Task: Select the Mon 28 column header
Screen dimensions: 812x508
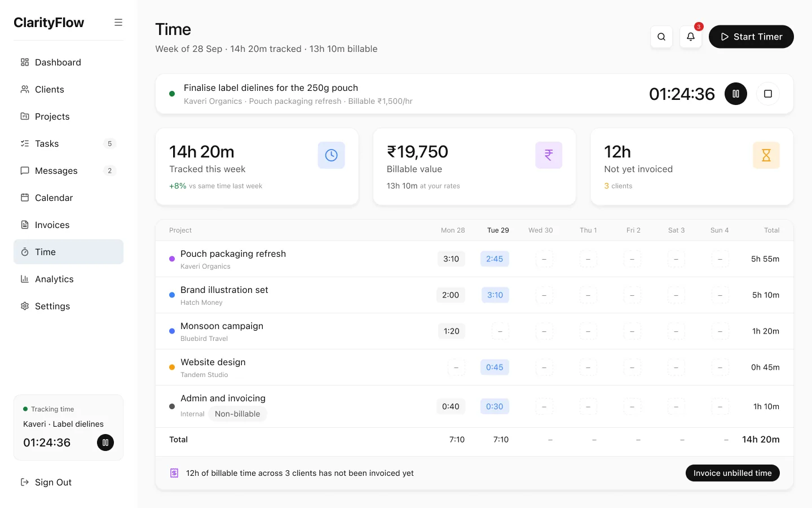Action: [x=453, y=230]
